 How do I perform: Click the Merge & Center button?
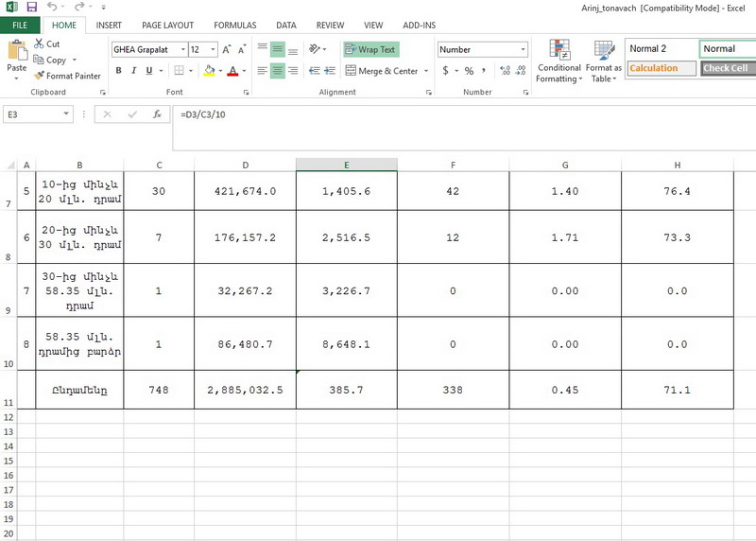click(387, 71)
